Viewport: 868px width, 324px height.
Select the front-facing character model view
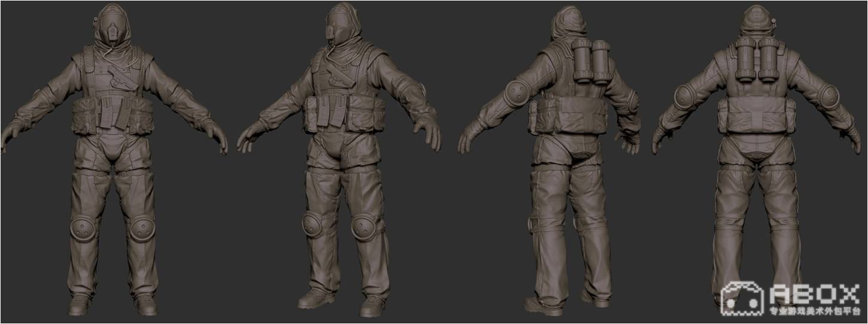[x=114, y=160]
